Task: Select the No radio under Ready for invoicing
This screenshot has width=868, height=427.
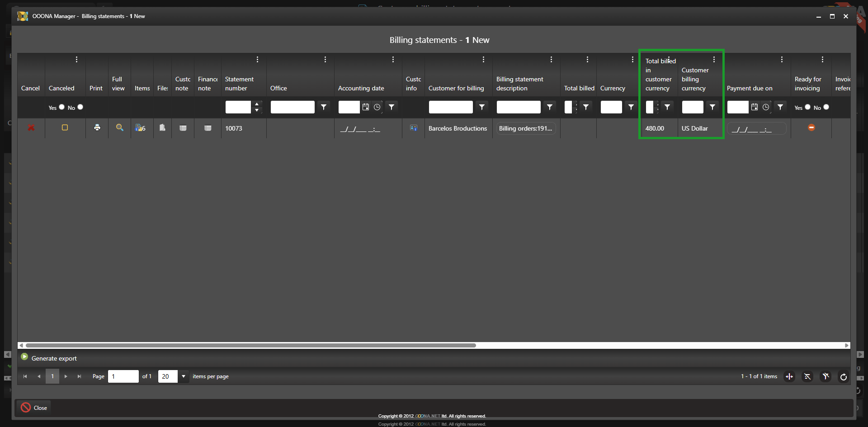Action: coord(826,107)
